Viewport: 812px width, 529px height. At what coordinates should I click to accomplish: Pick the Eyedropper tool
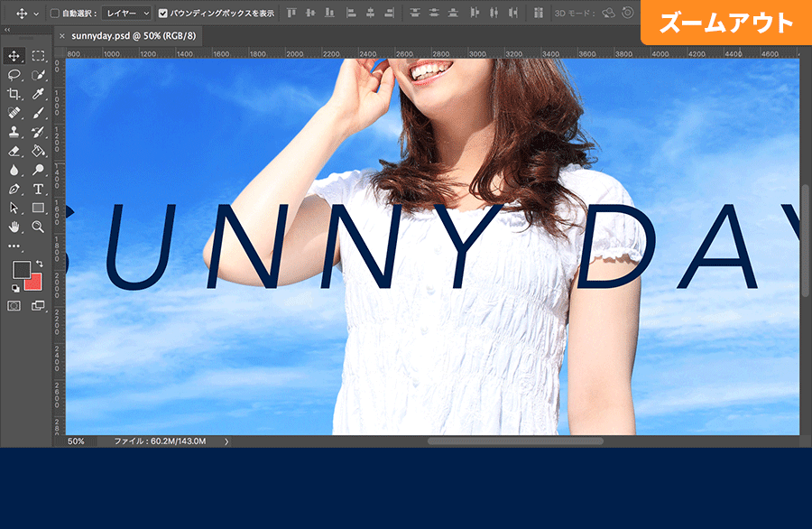(39, 94)
